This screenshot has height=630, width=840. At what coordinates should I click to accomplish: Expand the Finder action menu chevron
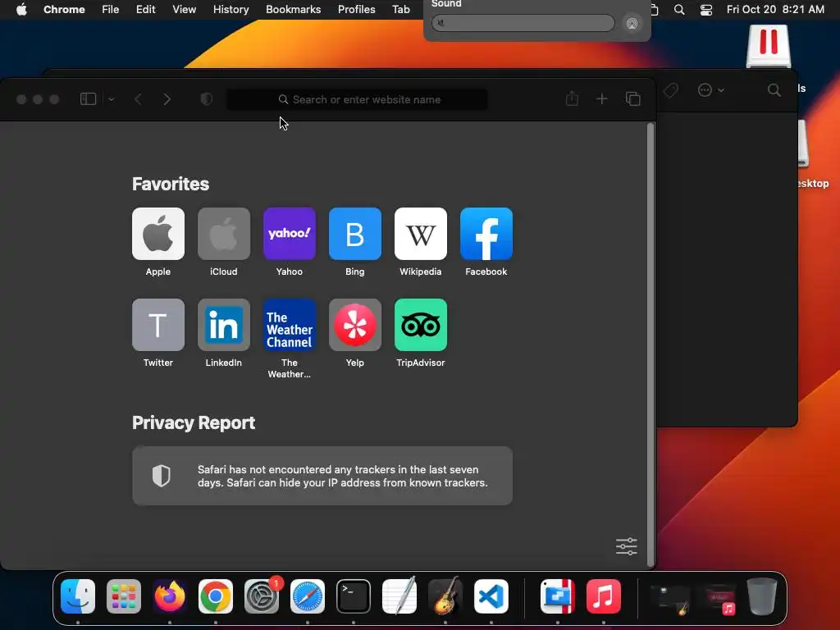(x=721, y=90)
